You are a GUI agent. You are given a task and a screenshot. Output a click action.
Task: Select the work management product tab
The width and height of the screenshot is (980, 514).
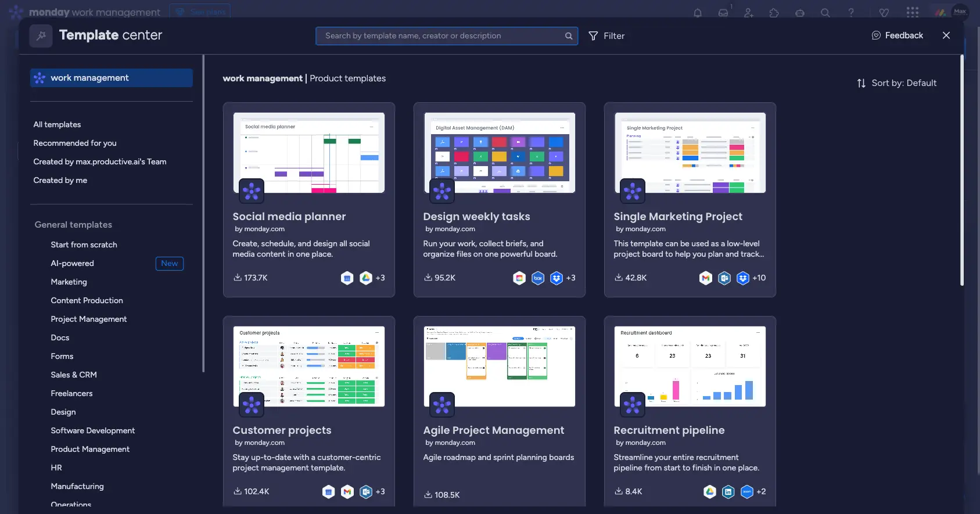[x=112, y=78]
